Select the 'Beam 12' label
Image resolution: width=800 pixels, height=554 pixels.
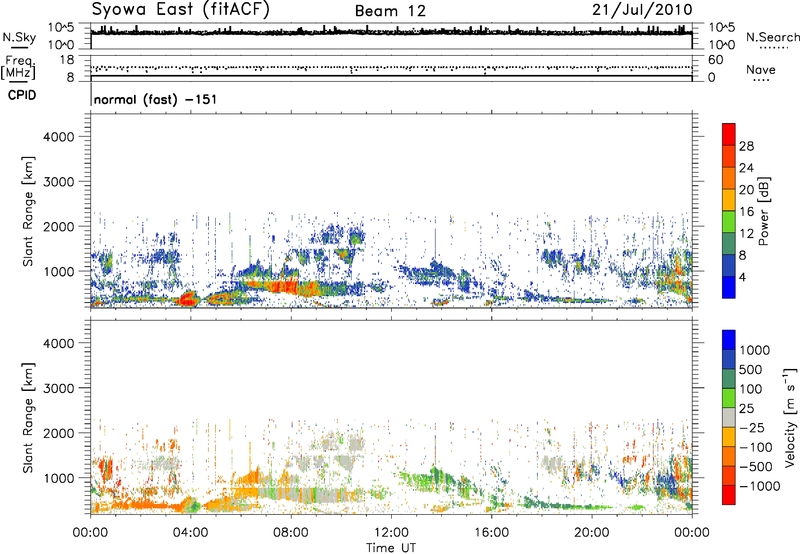click(x=390, y=11)
